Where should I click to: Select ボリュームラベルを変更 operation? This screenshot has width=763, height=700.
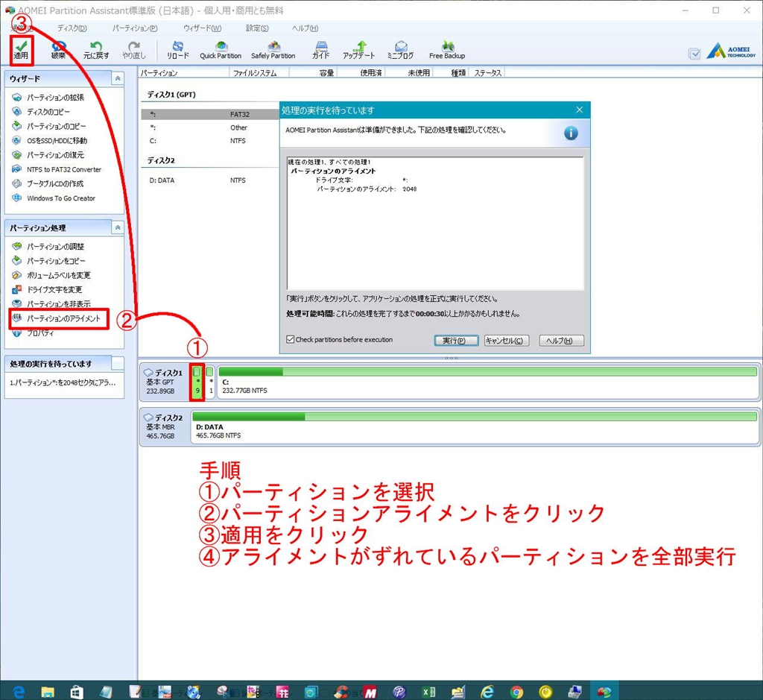click(51, 275)
